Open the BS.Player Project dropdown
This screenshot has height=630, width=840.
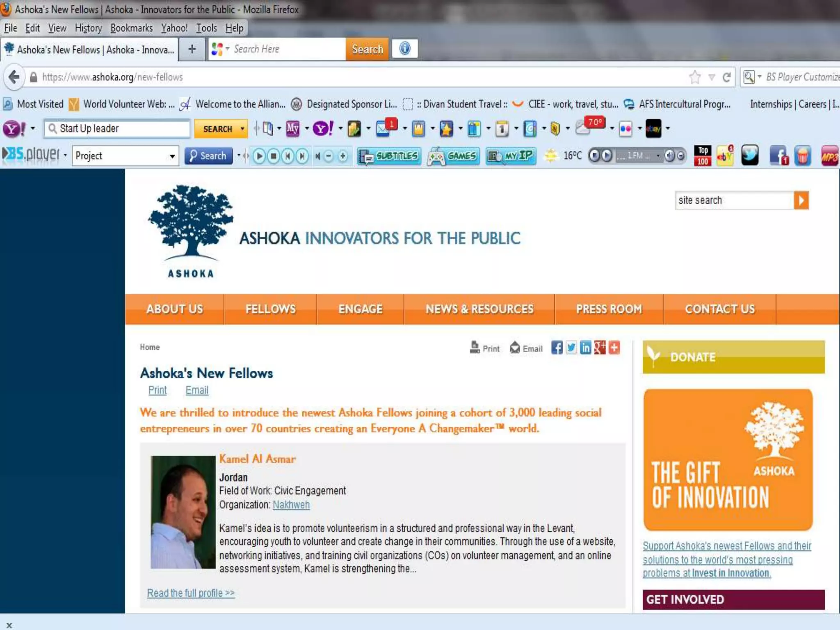(x=172, y=156)
